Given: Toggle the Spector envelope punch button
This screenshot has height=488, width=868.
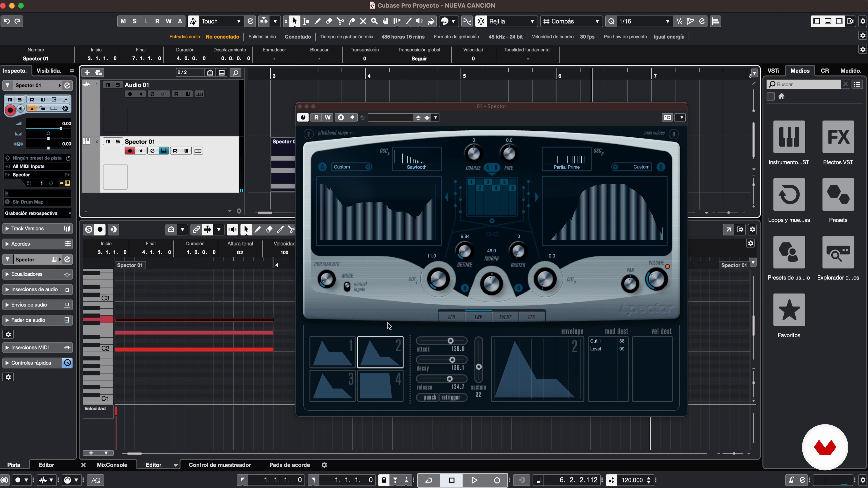Looking at the screenshot, I should tap(427, 397).
